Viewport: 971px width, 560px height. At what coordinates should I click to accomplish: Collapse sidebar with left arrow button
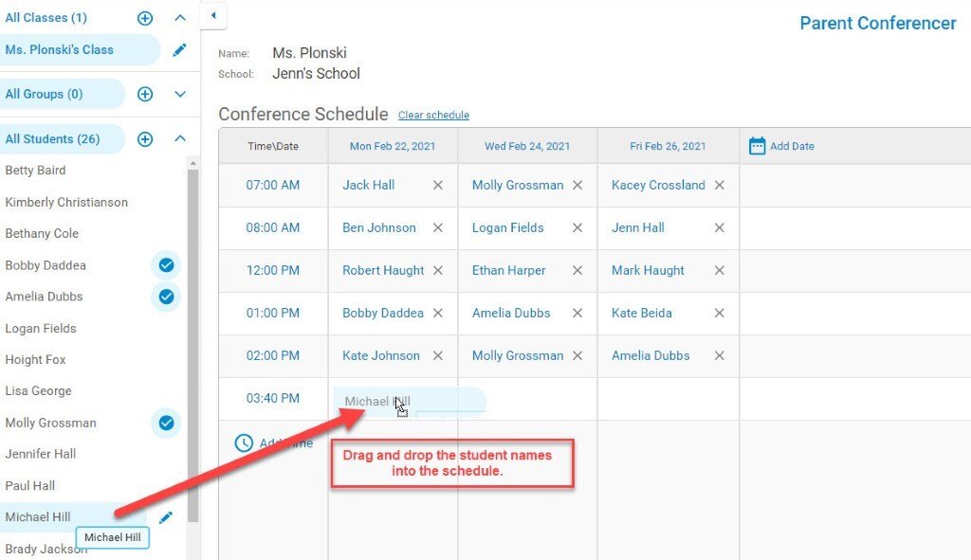coord(213,15)
